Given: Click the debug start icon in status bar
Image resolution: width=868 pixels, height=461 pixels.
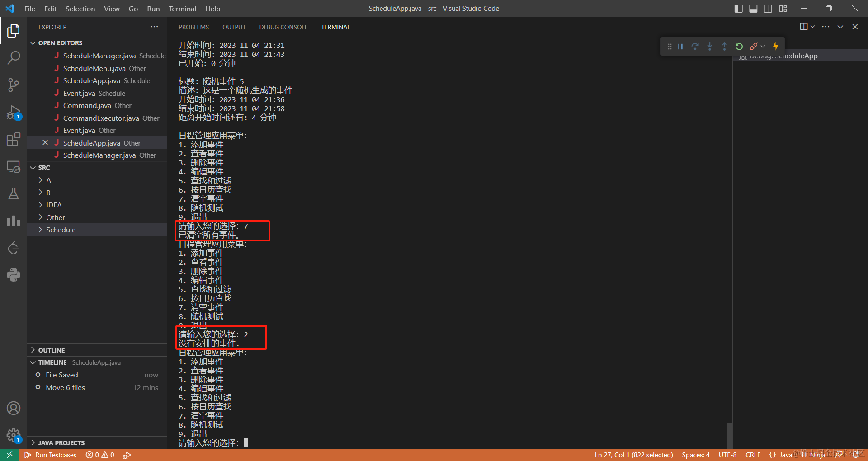Looking at the screenshot, I should (x=127, y=455).
